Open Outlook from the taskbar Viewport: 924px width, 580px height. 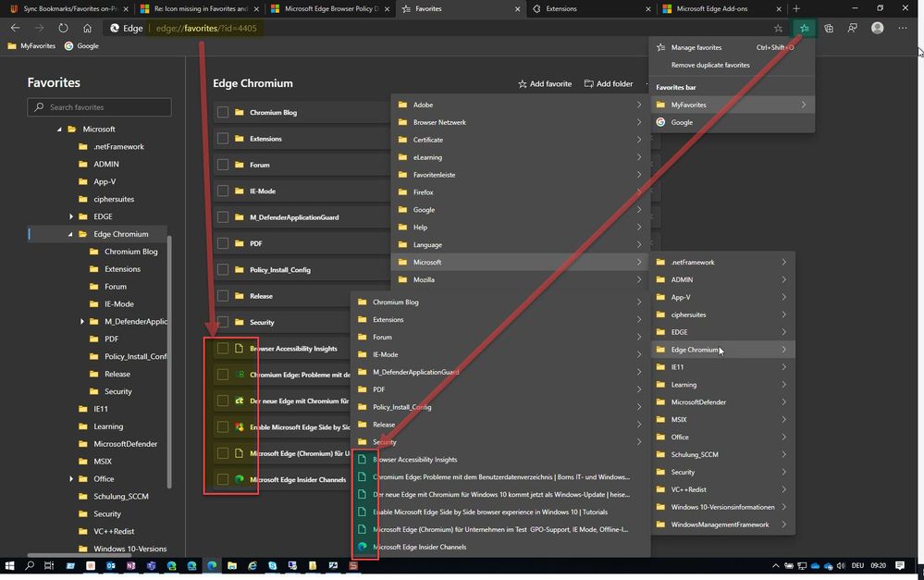[111, 566]
